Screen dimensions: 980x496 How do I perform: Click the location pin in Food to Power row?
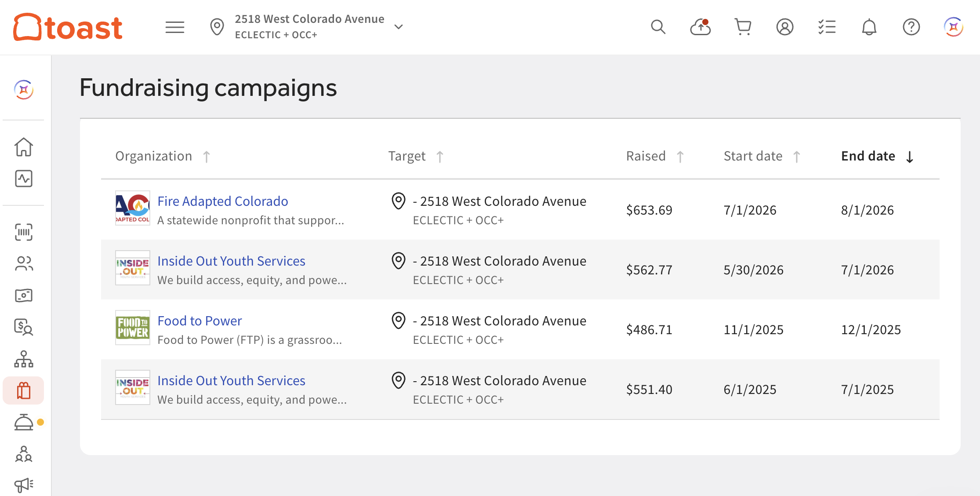tap(399, 321)
